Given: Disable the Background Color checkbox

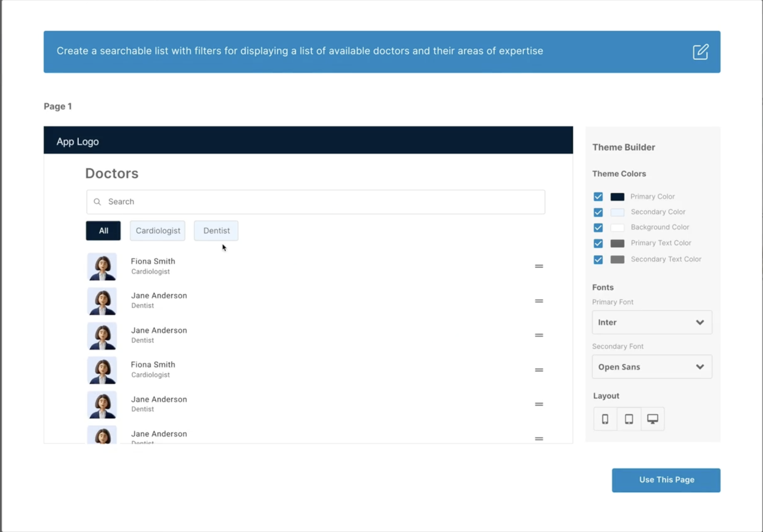Looking at the screenshot, I should (598, 228).
